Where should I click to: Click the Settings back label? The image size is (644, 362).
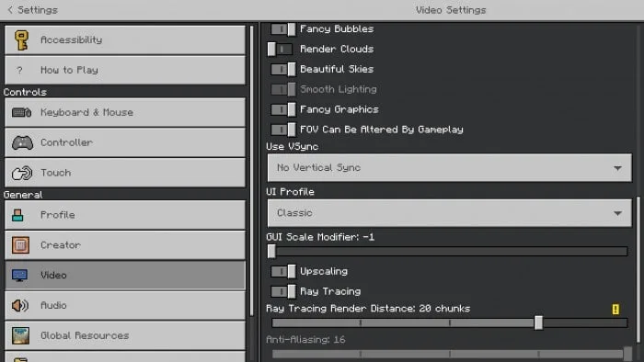38,10
